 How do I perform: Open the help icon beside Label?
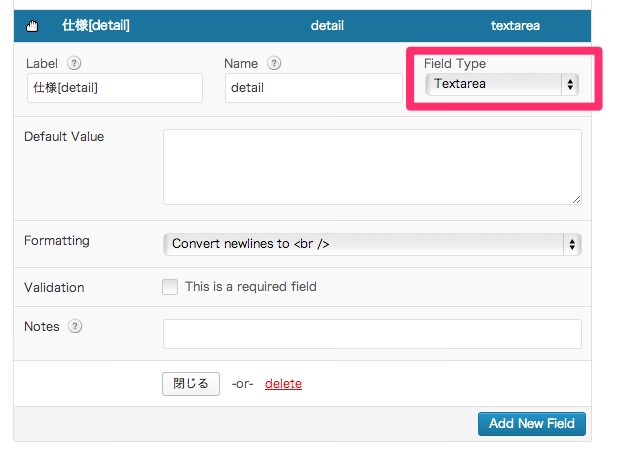74,63
